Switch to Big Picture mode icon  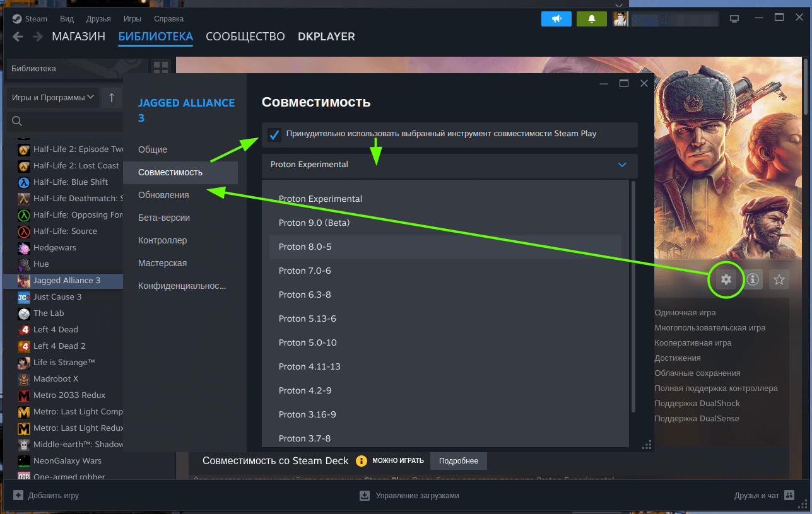coord(734,19)
